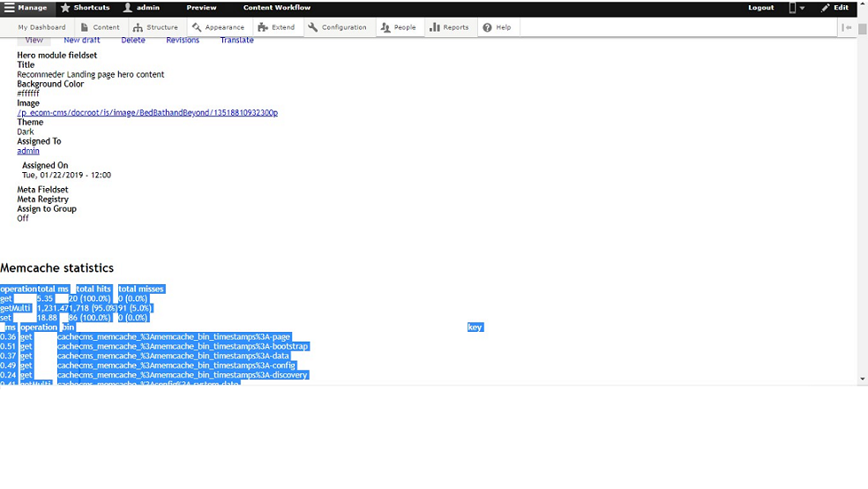The width and height of the screenshot is (868, 489).
Task: Open the Configuration menu item
Action: (x=337, y=27)
